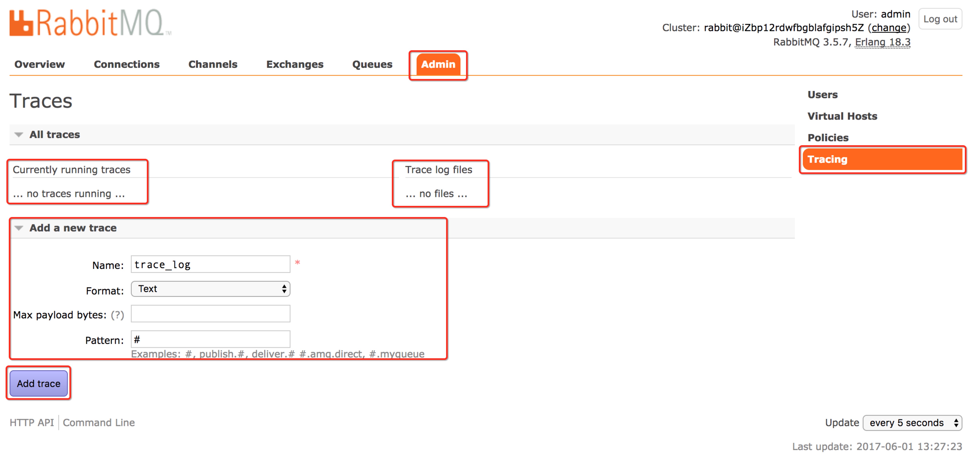Open the Command Line link
The image size is (980, 470).
[99, 423]
